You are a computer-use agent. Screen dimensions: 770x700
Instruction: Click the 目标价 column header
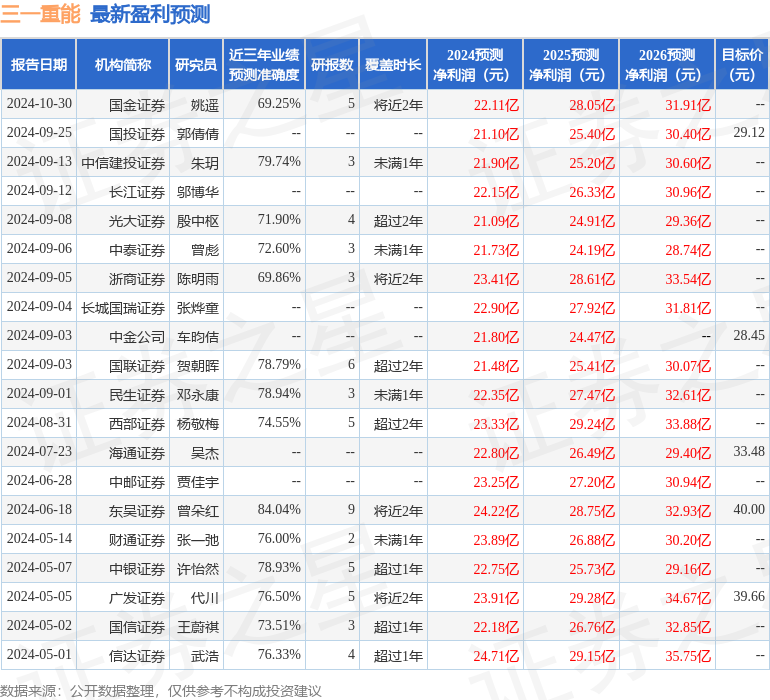click(x=742, y=64)
